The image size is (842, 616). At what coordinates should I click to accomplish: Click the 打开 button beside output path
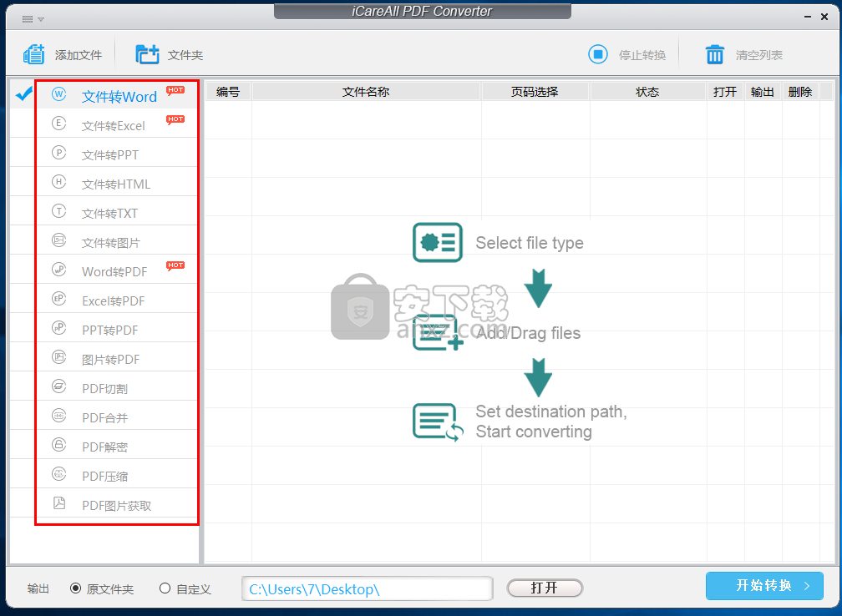tap(545, 588)
